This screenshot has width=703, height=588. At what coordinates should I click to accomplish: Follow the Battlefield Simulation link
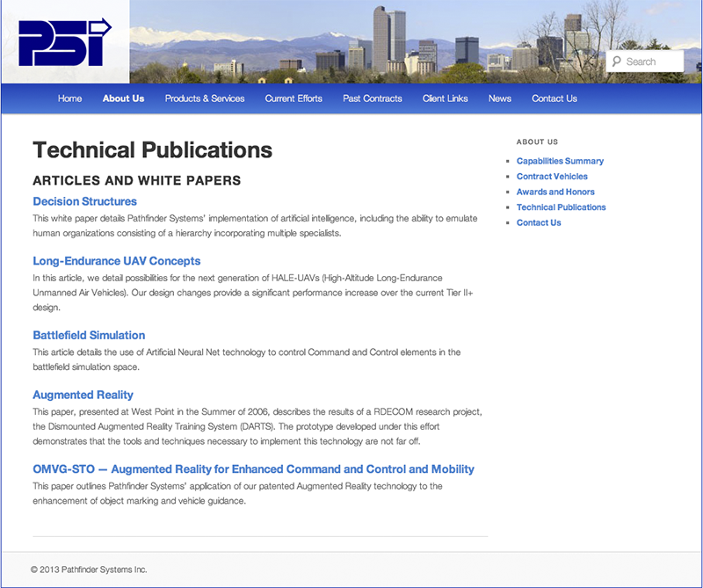pos(89,335)
